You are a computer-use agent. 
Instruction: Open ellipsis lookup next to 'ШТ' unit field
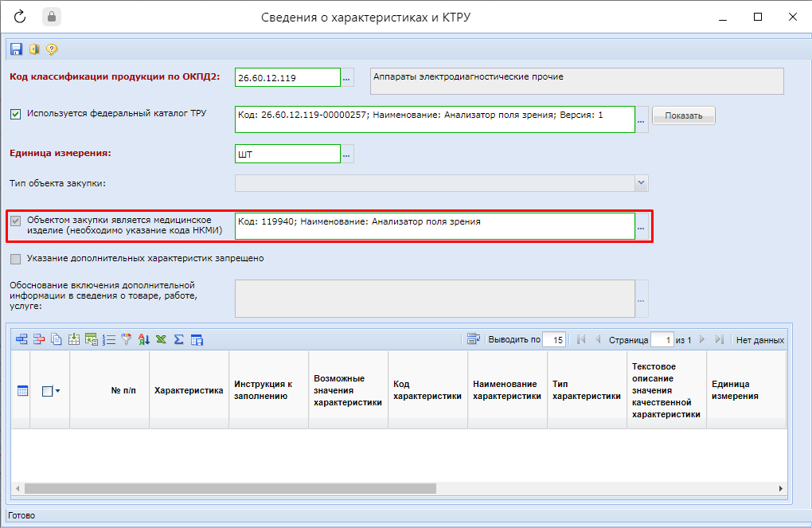pos(347,154)
